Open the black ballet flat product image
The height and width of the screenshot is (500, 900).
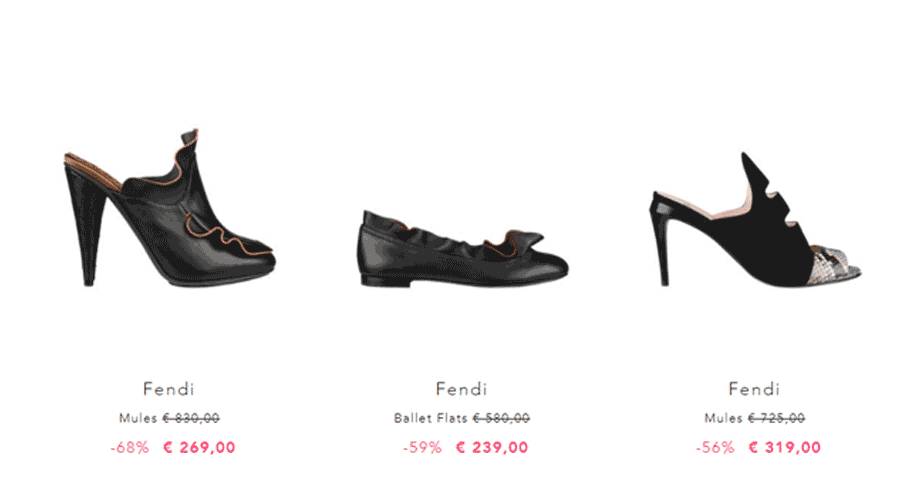click(x=463, y=249)
